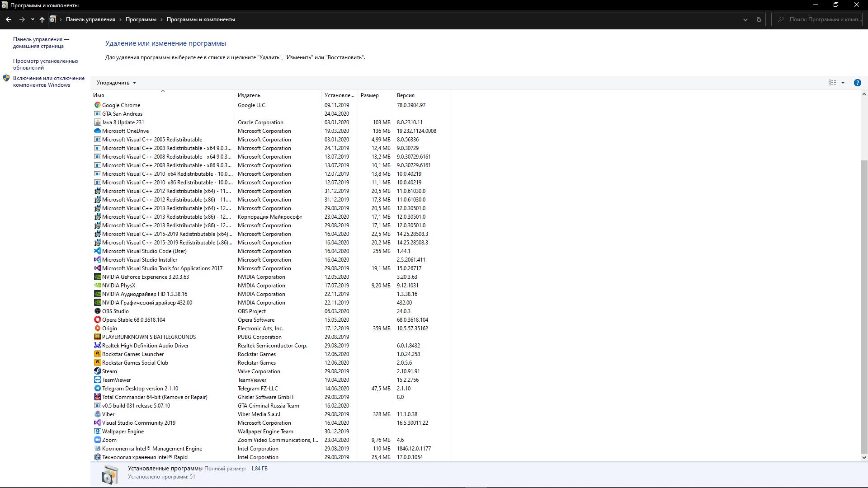The image size is (868, 488).
Task: Sort by Установлено column header
Action: coord(340,95)
